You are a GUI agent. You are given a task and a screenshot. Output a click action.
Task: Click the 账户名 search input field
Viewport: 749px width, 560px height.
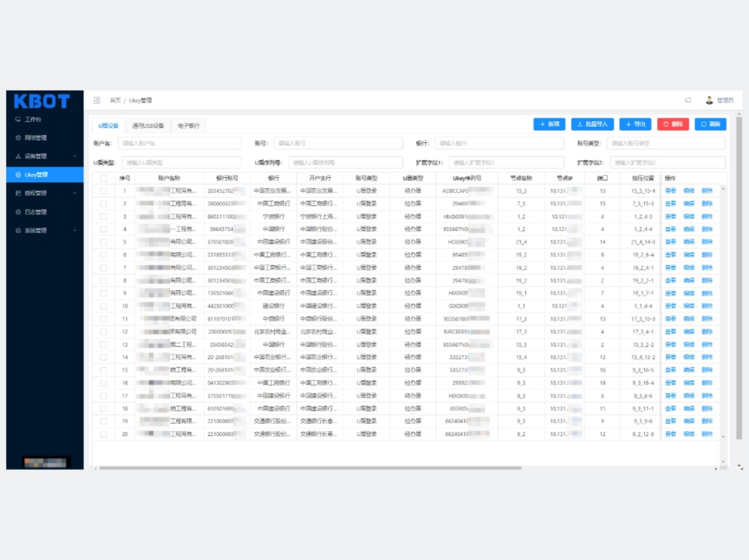(179, 143)
